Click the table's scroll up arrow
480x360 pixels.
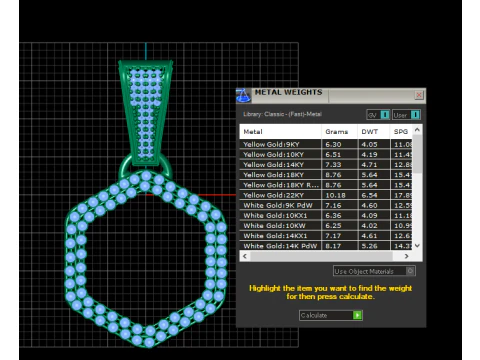point(417,130)
